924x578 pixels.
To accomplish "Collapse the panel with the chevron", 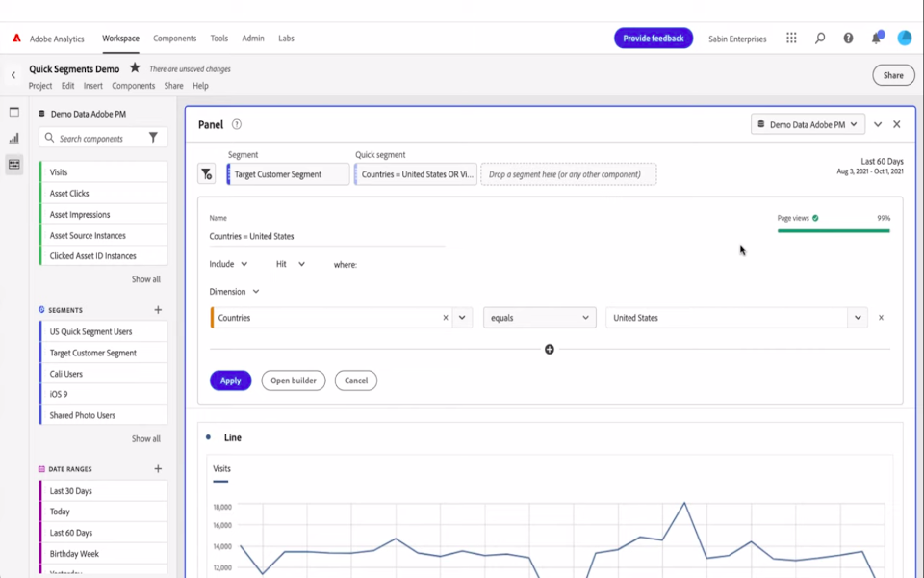I will point(878,124).
